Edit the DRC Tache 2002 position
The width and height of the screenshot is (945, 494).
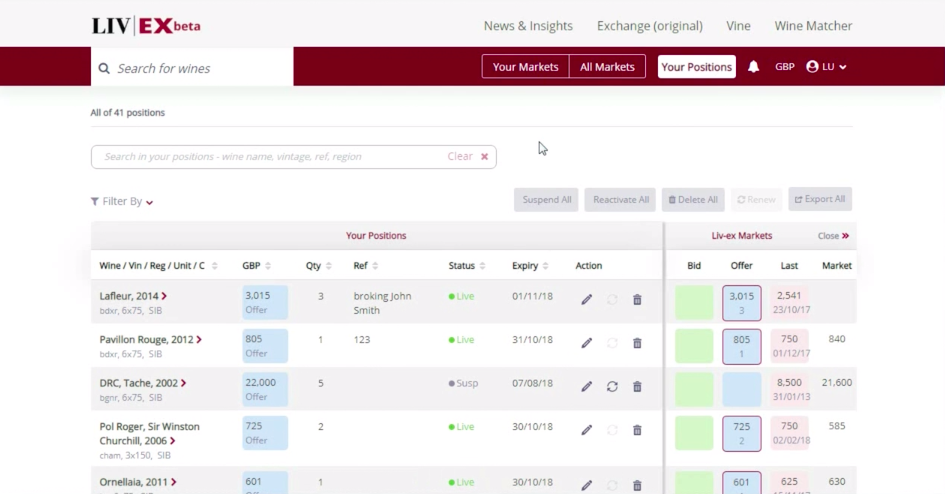[x=586, y=386]
